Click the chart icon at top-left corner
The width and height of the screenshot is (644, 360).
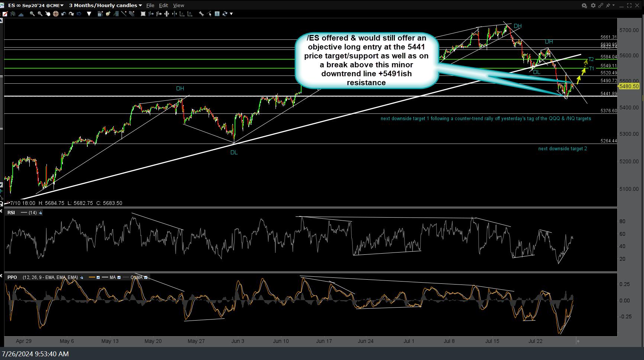click(2, 5)
